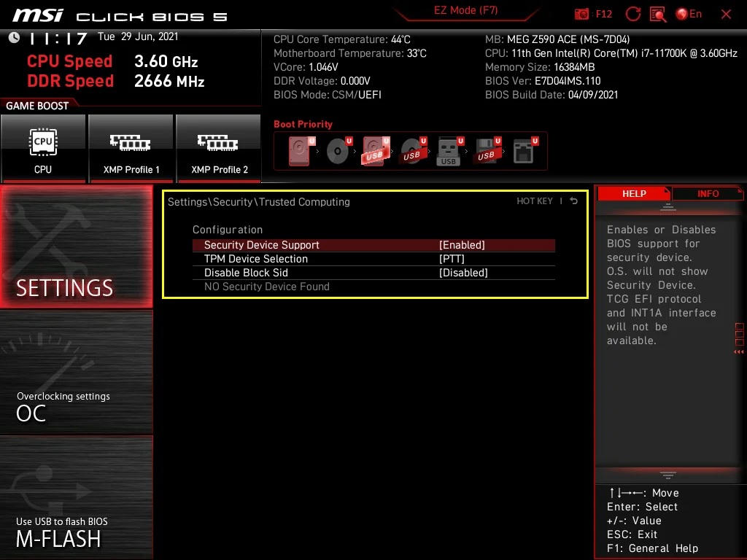Toggle CPU Game Boost button
Image resolution: width=747 pixels, height=560 pixels.
[43, 149]
